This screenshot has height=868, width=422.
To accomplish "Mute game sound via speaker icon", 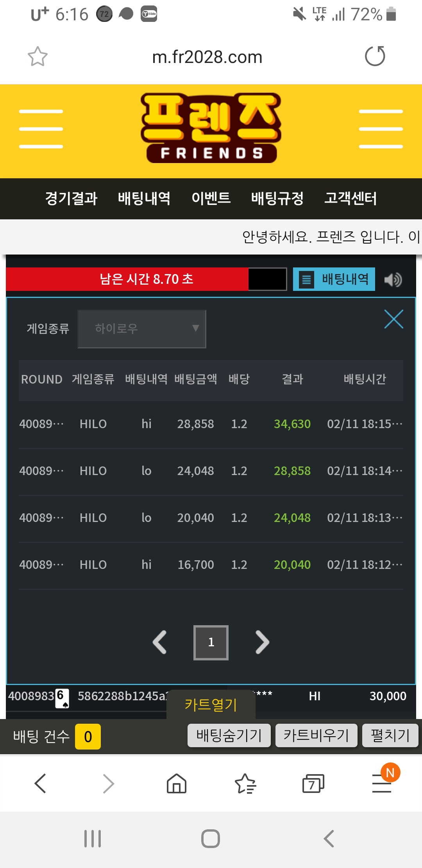I will [393, 280].
